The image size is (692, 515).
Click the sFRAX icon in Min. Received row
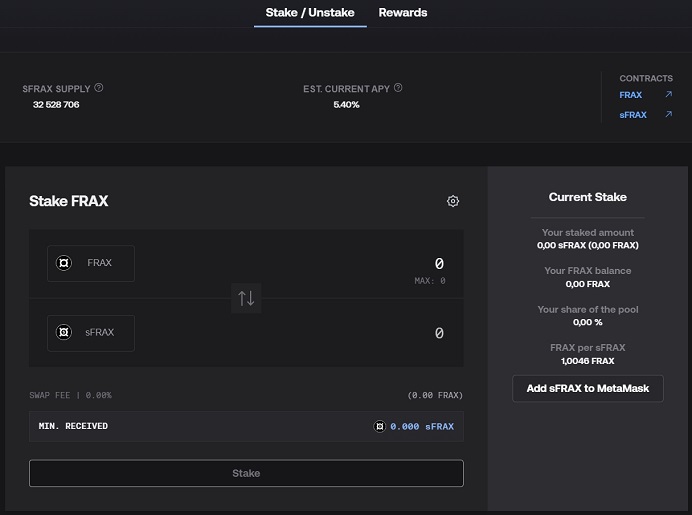tap(380, 426)
